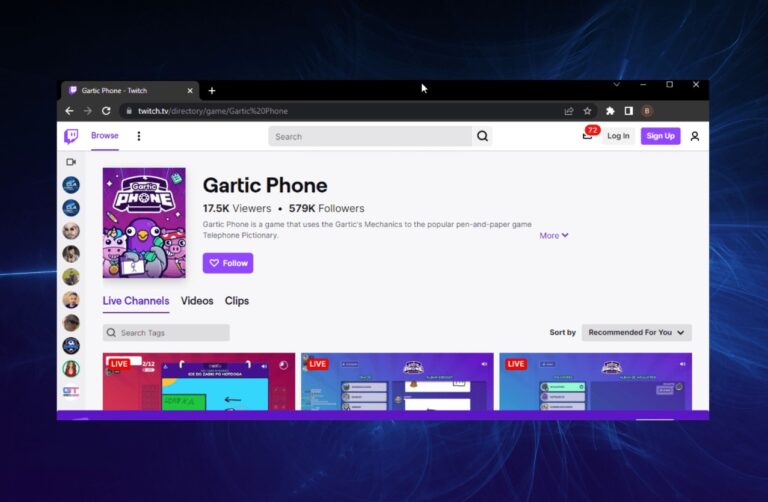The height and width of the screenshot is (502, 768).
Task: Click the Twitch logo home icon
Action: point(71,137)
